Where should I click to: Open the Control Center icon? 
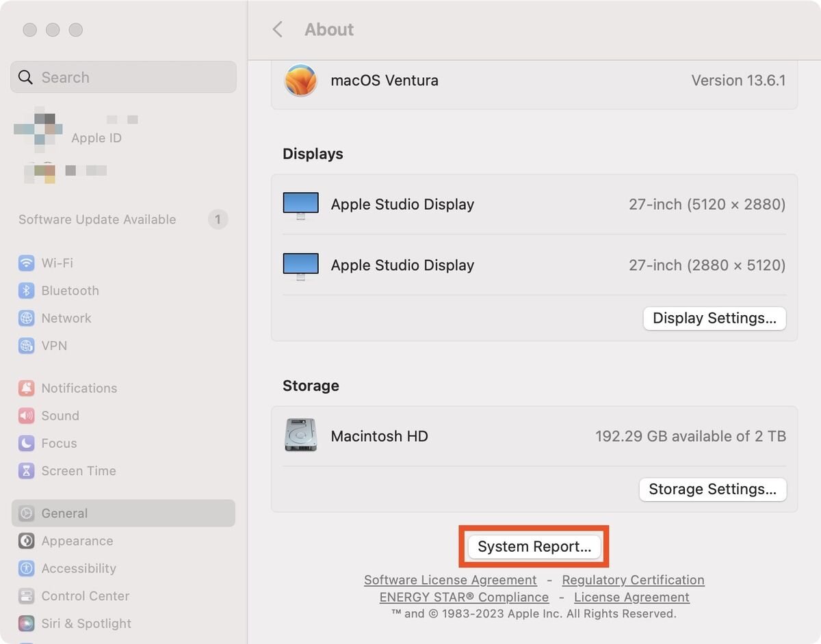tap(26, 596)
